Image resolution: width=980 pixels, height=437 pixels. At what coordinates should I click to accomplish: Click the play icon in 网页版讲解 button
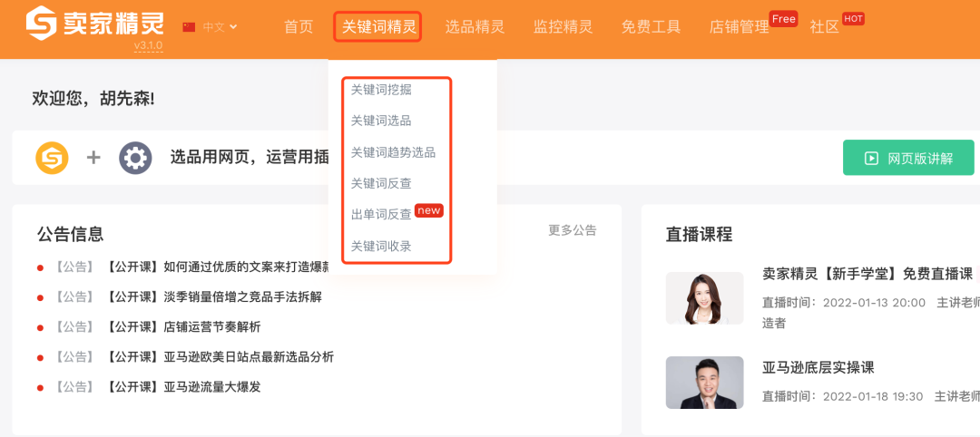(x=871, y=158)
